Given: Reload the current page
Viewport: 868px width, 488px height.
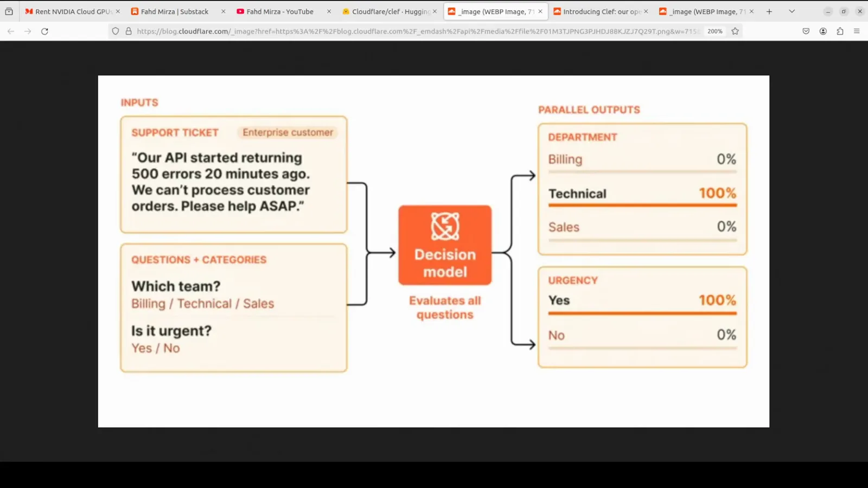Looking at the screenshot, I should (45, 31).
